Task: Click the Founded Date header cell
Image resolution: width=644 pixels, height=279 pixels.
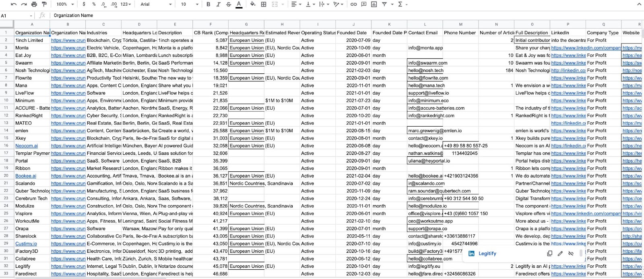Action: pyautogui.click(x=354, y=33)
